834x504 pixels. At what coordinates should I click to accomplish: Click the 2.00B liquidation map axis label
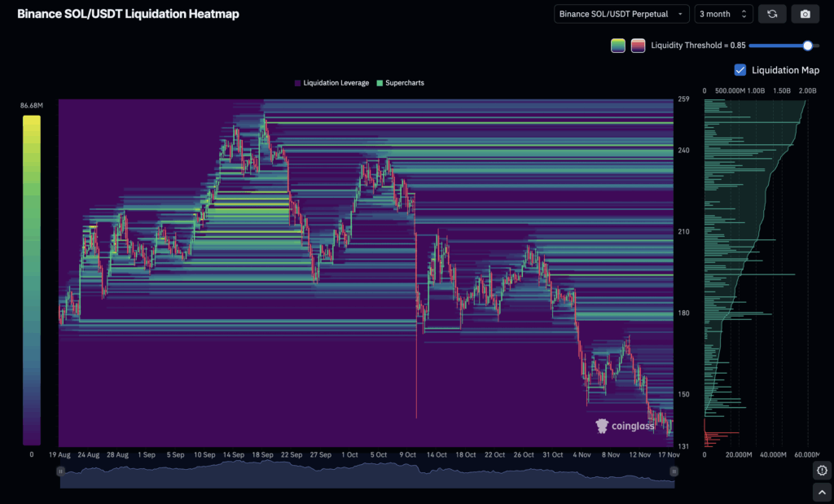pyautogui.click(x=807, y=91)
